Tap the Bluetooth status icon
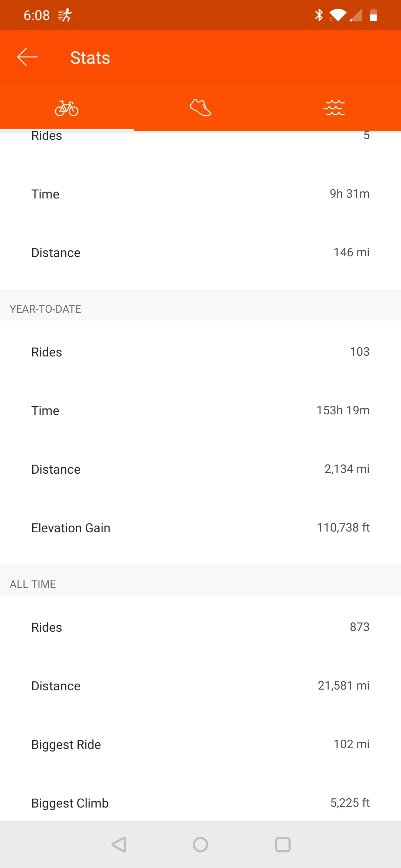The image size is (401, 868). (x=319, y=15)
